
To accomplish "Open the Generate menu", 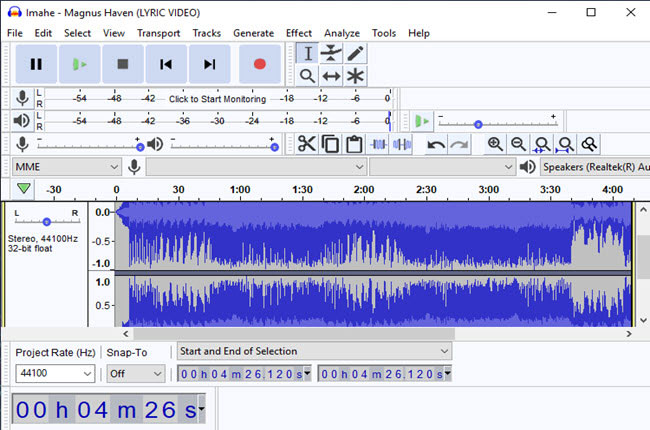I will coord(253,33).
